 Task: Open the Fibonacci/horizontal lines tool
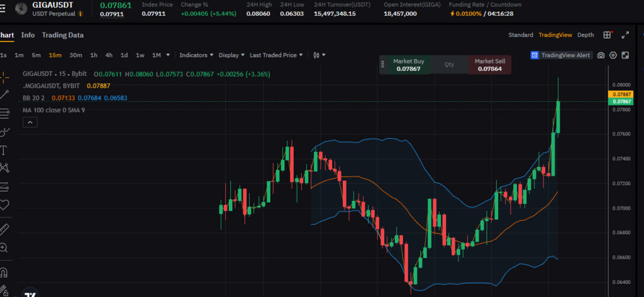(x=4, y=113)
